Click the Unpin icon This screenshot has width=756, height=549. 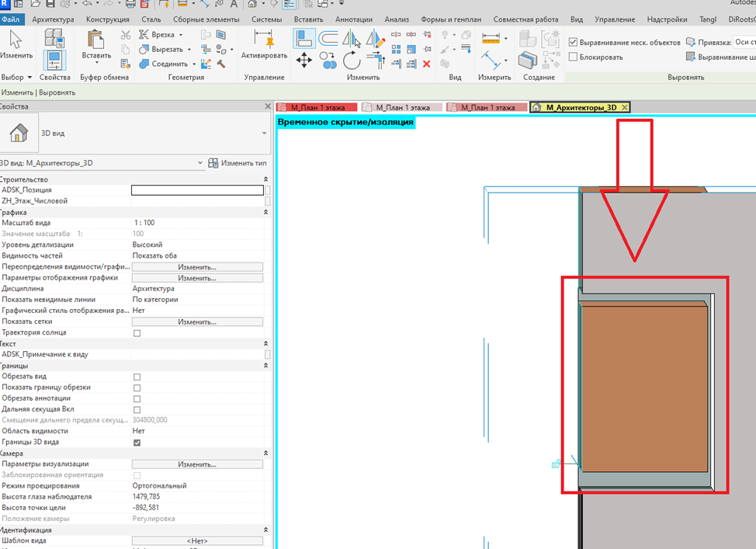click(427, 34)
